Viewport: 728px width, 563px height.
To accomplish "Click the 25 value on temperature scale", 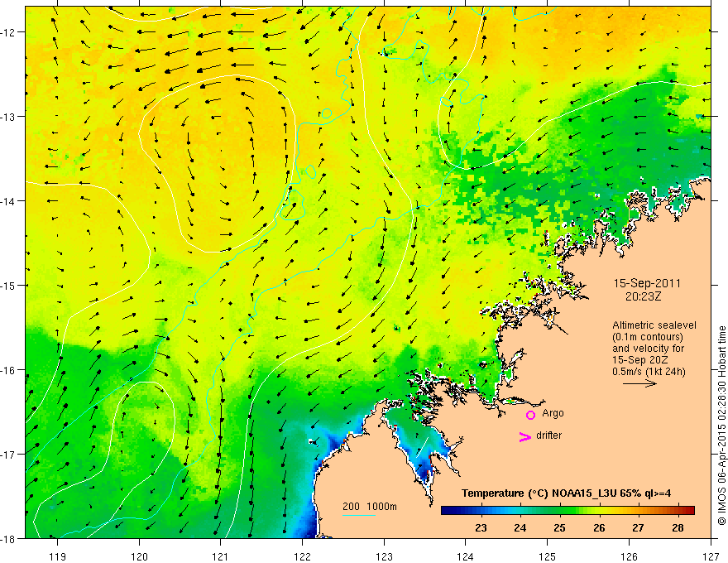I will click(x=559, y=527).
